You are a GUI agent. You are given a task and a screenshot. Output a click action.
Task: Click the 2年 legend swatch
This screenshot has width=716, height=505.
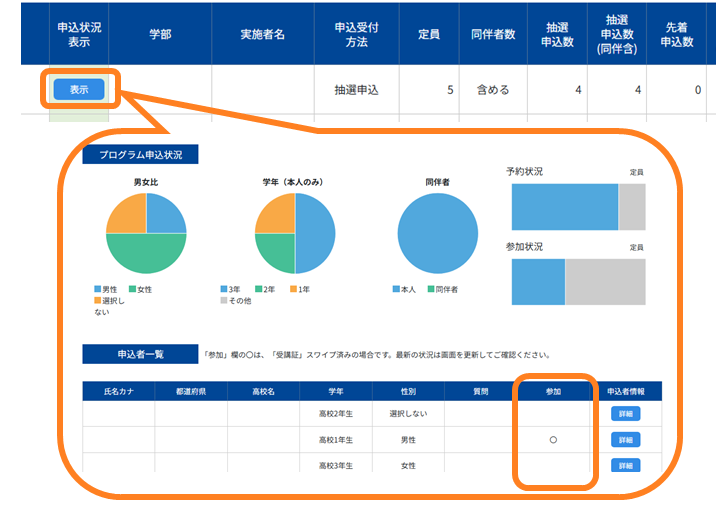click(258, 289)
